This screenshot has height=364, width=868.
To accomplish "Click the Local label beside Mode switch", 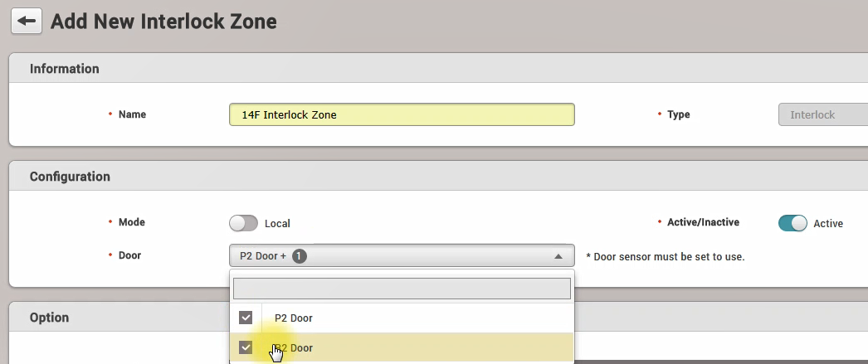I will point(277,224).
